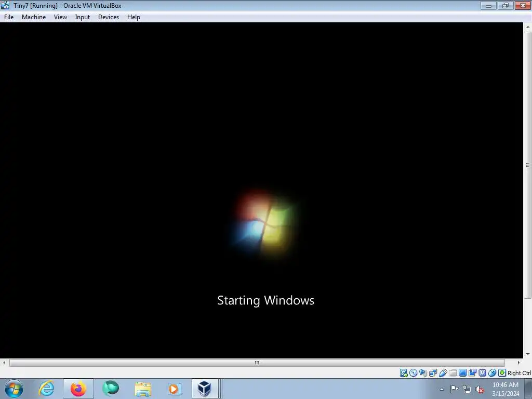Click the CPU virtualization status icon
This screenshot has height=399, width=532.
click(482, 373)
